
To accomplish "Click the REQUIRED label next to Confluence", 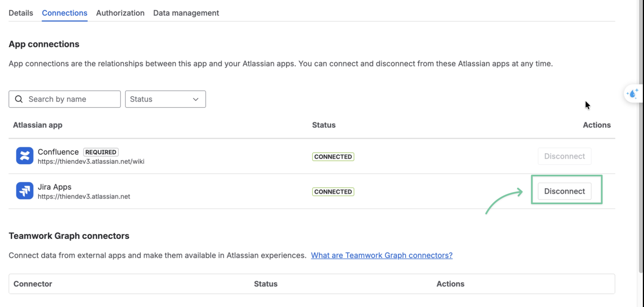I will [x=101, y=152].
